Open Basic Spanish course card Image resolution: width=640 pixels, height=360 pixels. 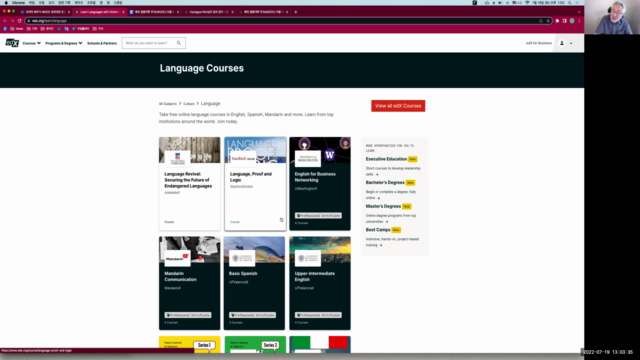click(255, 283)
